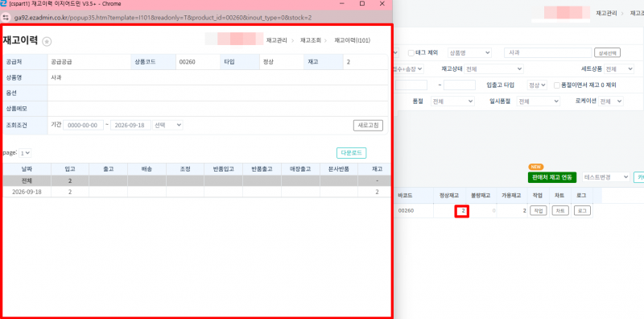Open the 차트 button for 00260
Viewport: 644px width, 319px height.
point(560,211)
